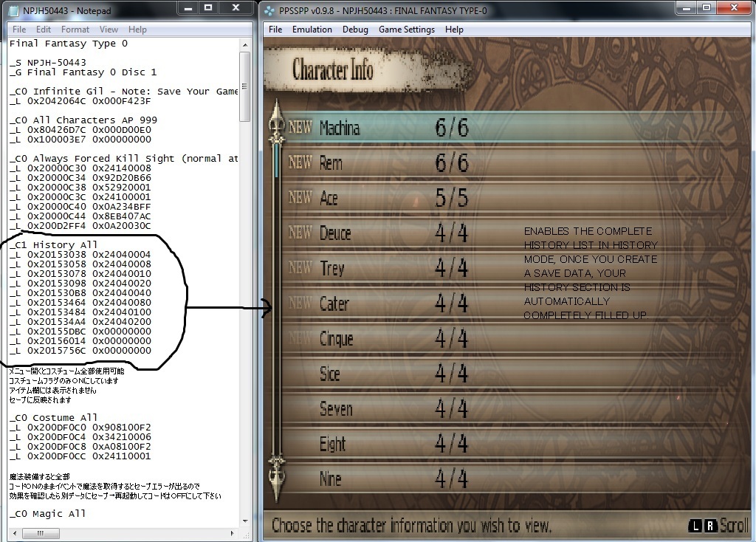Open the Debug menu in PPSSPP
Viewport: 756px width, 542px height.
(x=355, y=30)
